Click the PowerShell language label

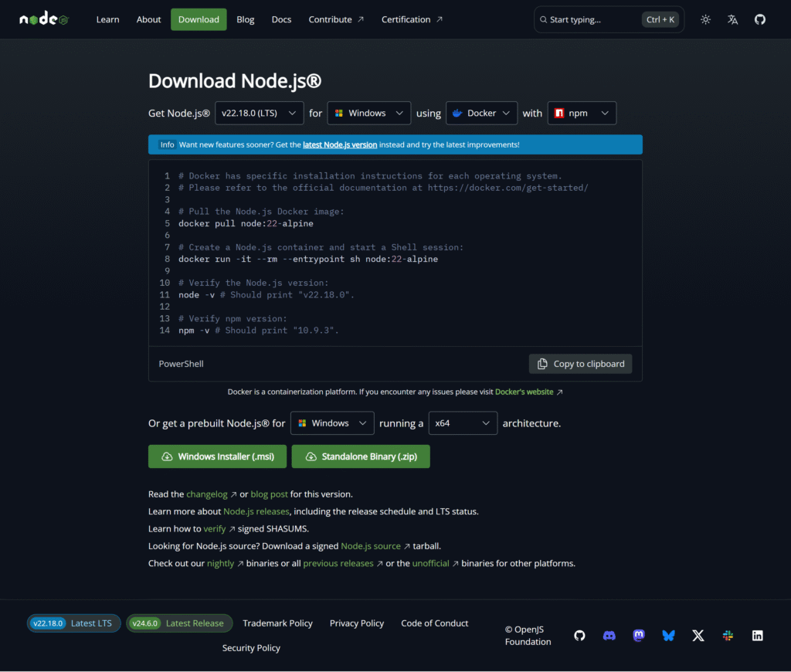181,364
